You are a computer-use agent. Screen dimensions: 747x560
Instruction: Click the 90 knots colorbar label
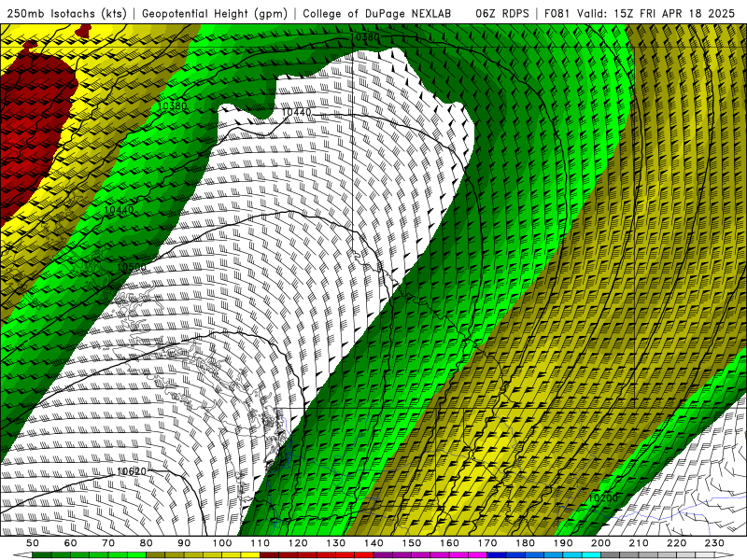[184, 543]
